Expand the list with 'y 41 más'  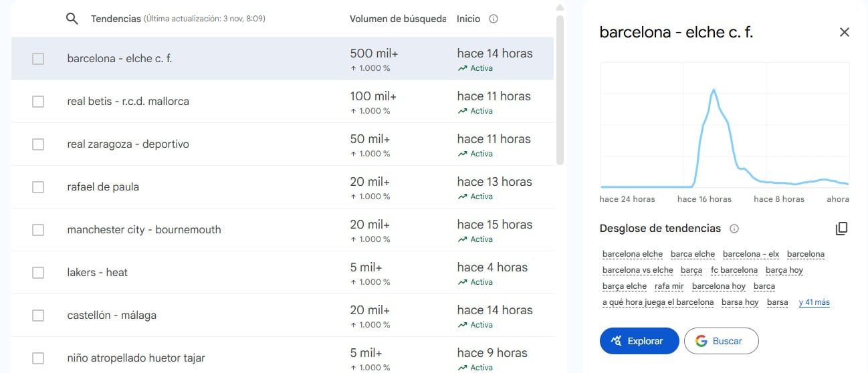[814, 302]
